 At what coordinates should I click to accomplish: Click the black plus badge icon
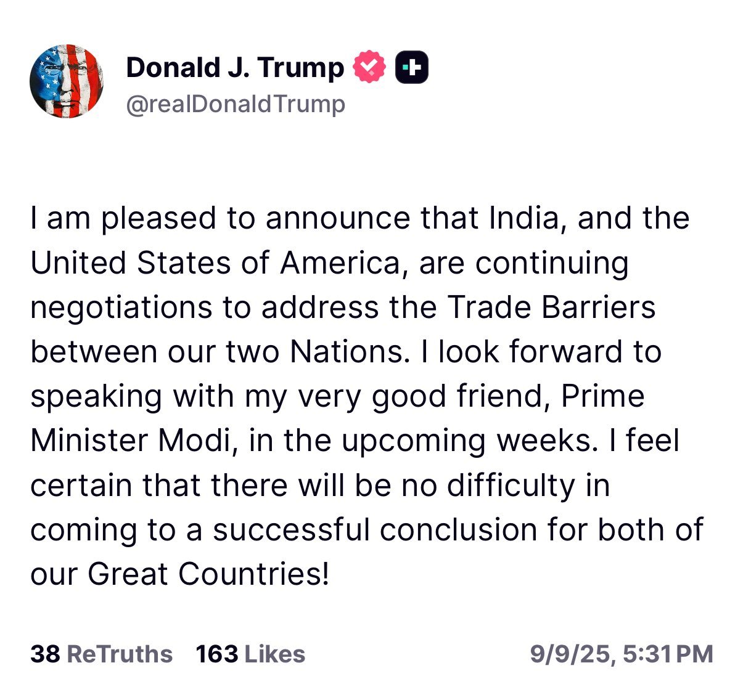pyautogui.click(x=411, y=67)
